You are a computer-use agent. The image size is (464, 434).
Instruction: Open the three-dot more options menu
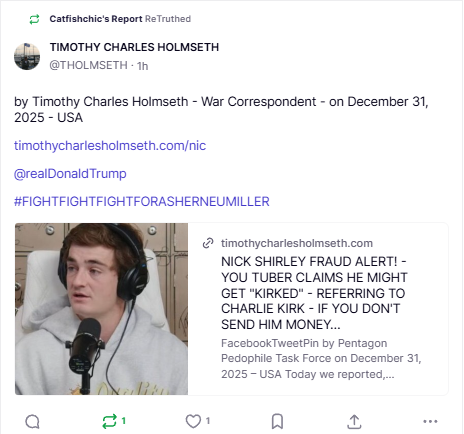pyautogui.click(x=430, y=421)
